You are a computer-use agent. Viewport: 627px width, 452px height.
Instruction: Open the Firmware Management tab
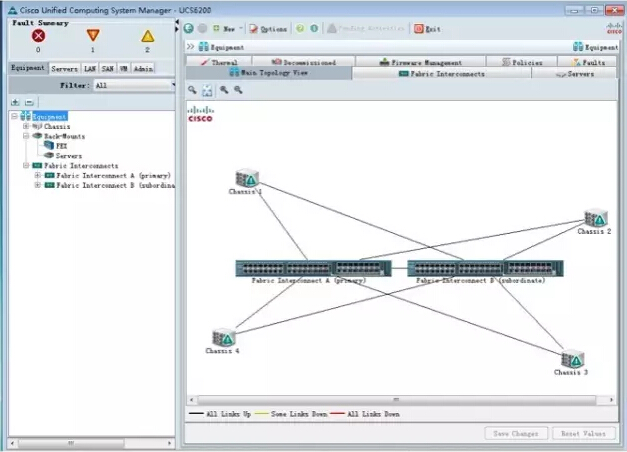coord(427,62)
